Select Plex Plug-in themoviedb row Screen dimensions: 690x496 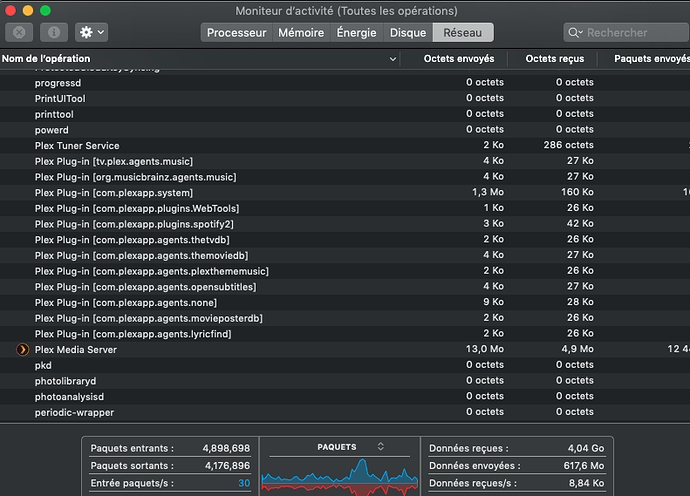click(345, 255)
